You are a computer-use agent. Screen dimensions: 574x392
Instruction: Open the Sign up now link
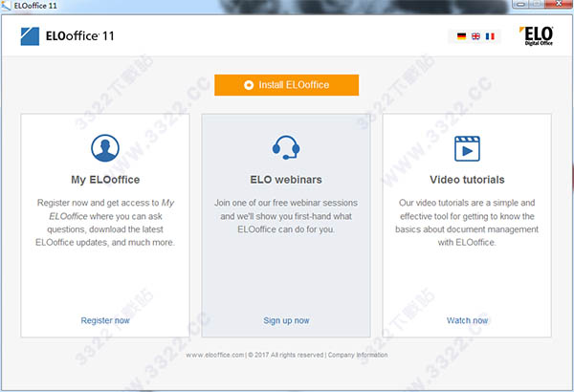[x=286, y=320]
